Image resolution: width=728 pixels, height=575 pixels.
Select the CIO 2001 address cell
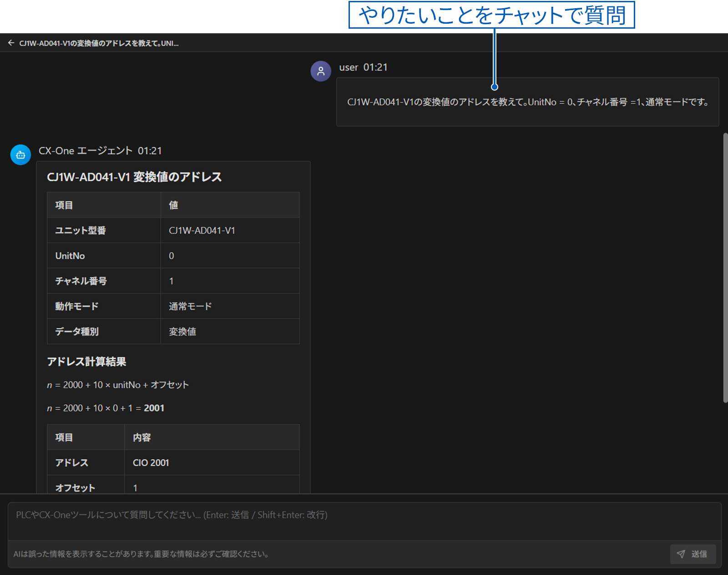coord(212,463)
